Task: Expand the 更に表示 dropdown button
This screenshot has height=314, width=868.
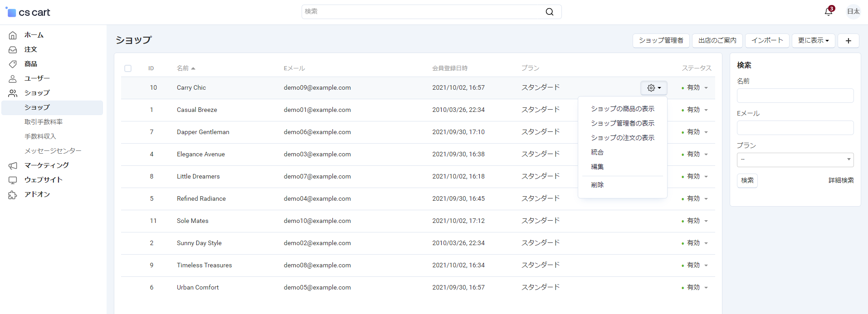Action: 813,40
